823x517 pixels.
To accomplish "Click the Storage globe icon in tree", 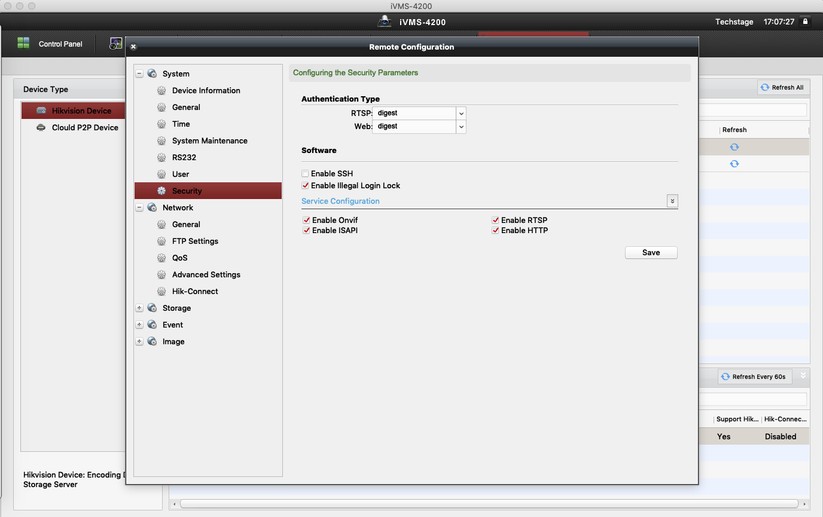I will [x=152, y=308].
